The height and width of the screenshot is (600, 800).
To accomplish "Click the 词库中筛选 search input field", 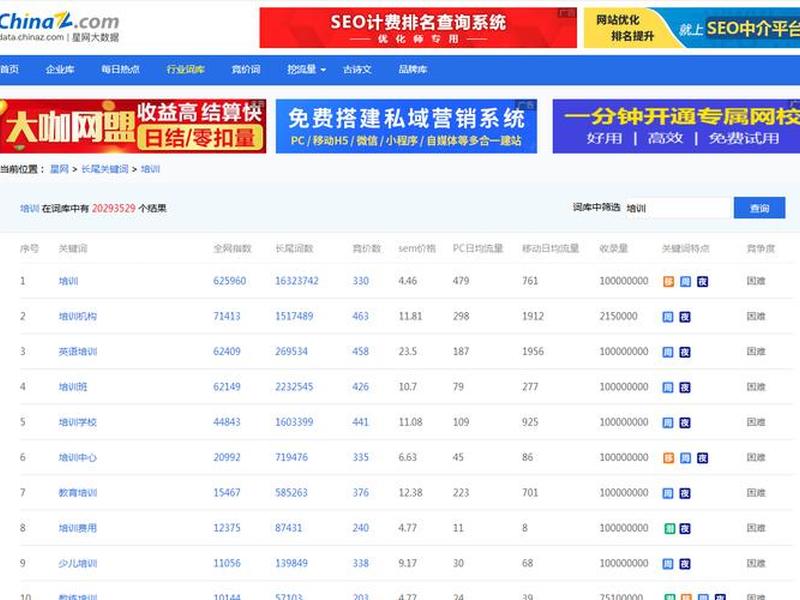I will [x=678, y=208].
